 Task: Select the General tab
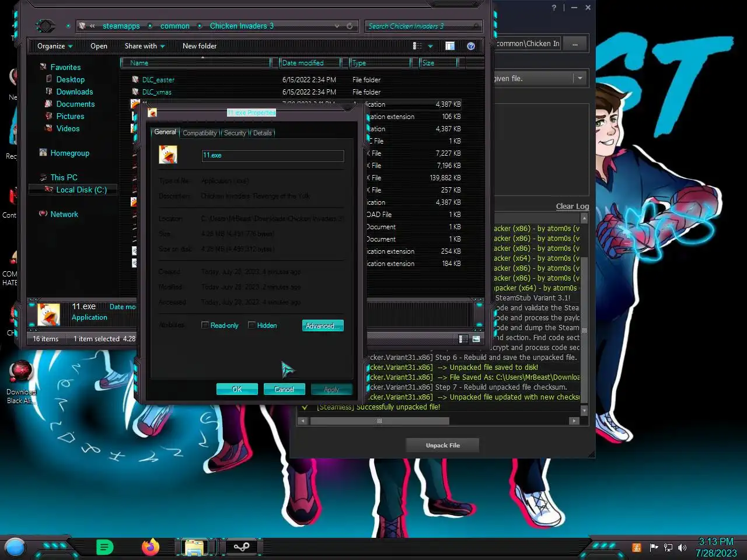coord(165,132)
